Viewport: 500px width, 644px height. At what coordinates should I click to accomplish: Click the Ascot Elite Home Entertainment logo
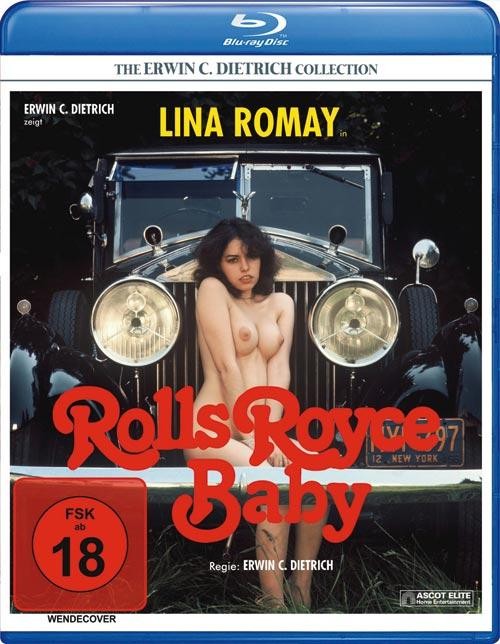coord(437,599)
